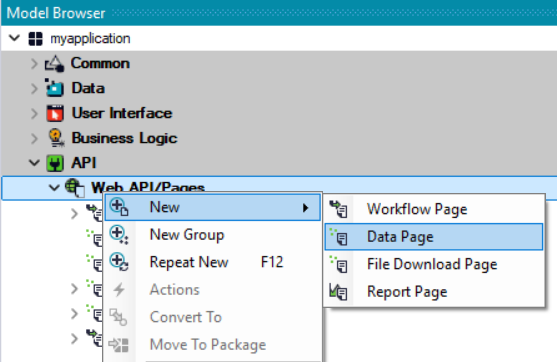The image size is (557, 362).
Task: Select the API tree label
Action: click(x=84, y=163)
